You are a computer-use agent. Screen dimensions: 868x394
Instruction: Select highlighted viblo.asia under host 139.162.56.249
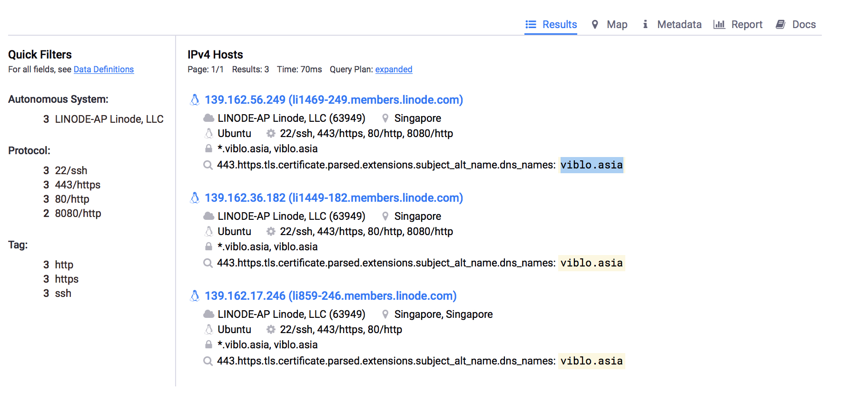point(592,165)
